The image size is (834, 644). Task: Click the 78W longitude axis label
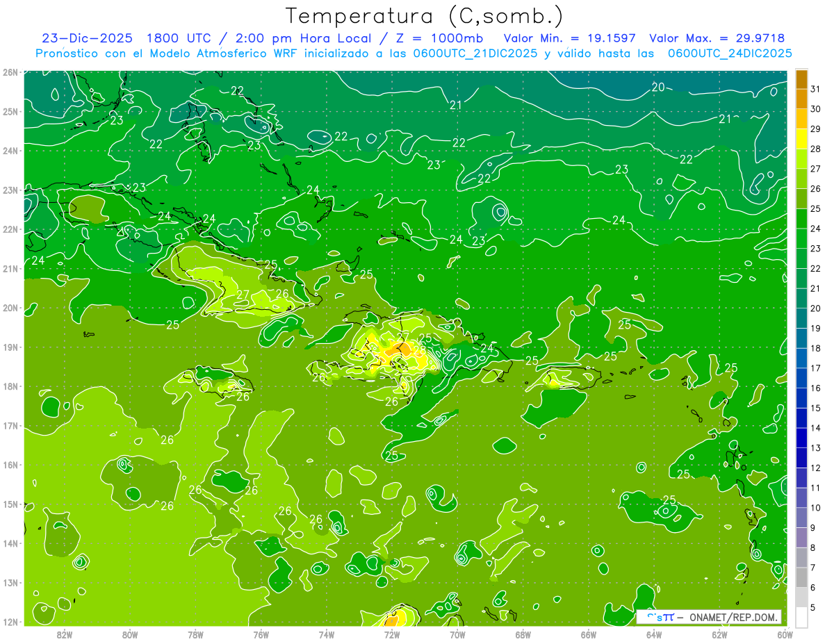coord(195,634)
